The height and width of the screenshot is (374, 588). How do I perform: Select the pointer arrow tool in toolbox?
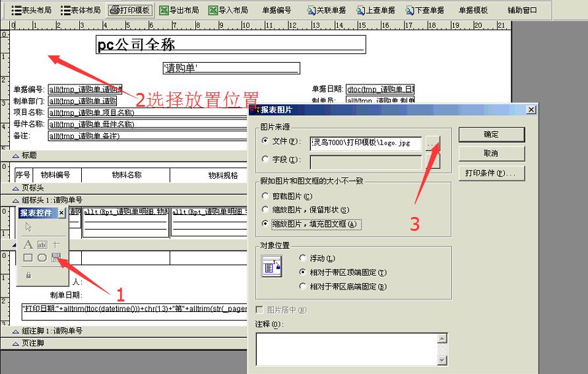pyautogui.click(x=28, y=228)
